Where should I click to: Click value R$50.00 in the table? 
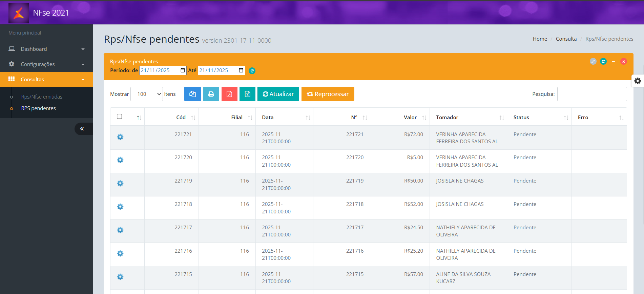click(x=414, y=181)
